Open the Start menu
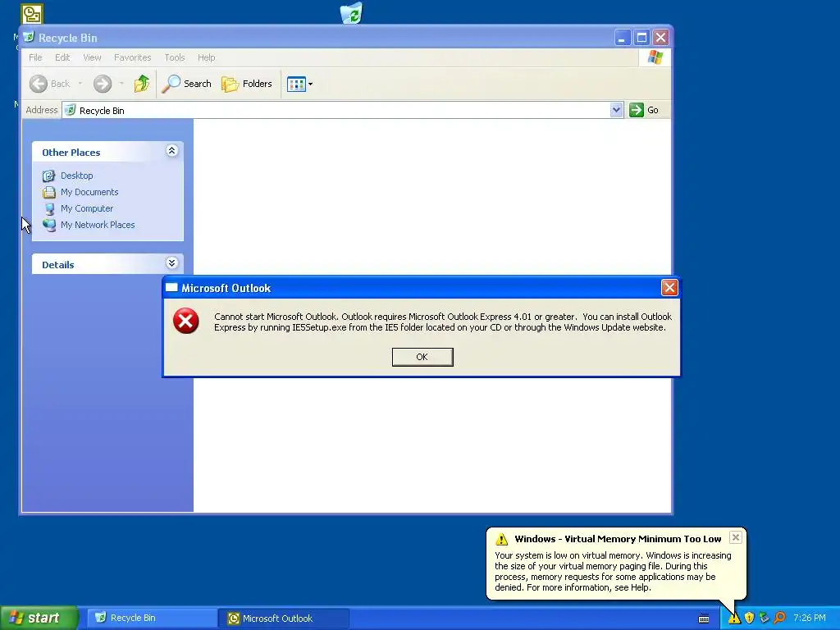The image size is (840, 630). coord(39,618)
